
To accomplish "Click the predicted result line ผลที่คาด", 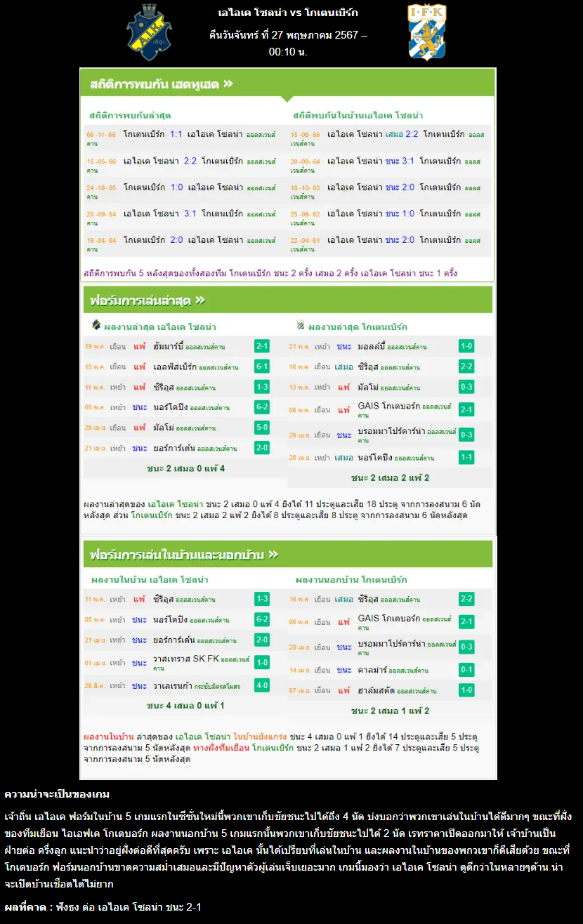I will [x=103, y=907].
